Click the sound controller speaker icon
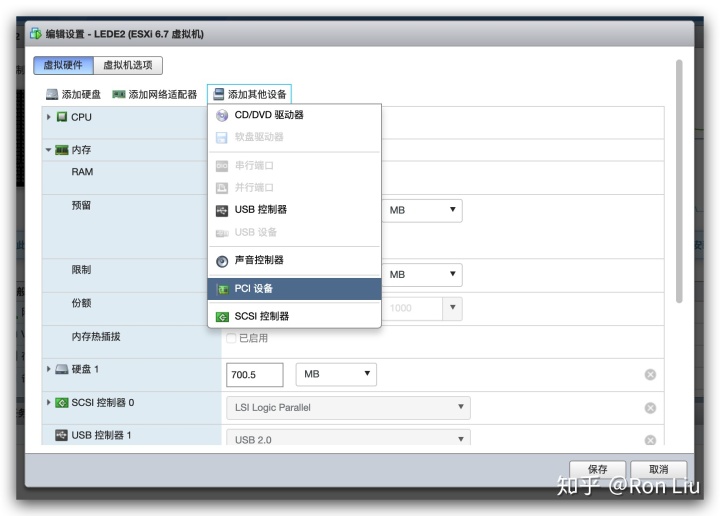The height and width of the screenshot is (516, 720). (x=222, y=261)
